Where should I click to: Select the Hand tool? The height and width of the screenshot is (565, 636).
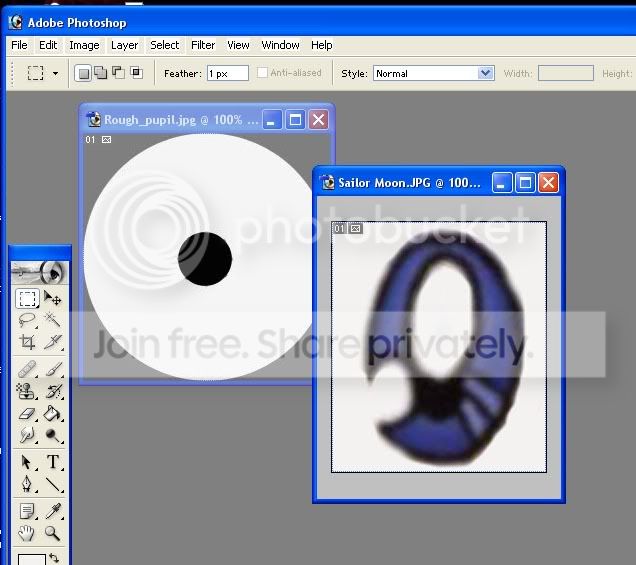[x=27, y=533]
